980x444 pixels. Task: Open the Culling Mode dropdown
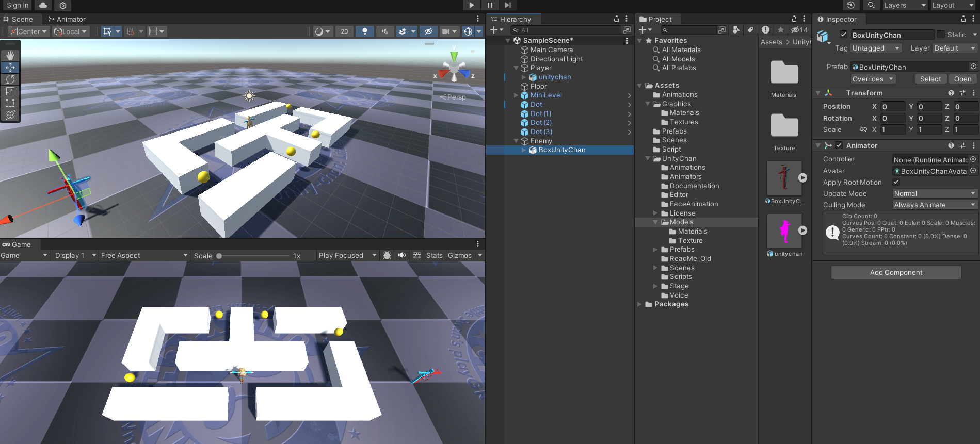click(935, 205)
